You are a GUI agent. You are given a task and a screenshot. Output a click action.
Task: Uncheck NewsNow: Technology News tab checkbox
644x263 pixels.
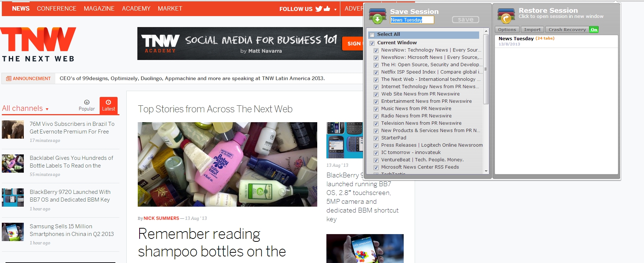point(376,50)
